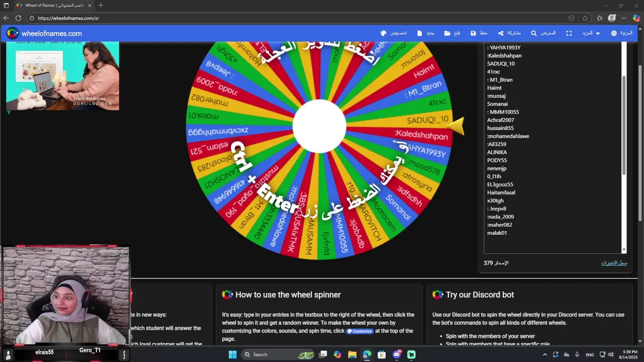Close the Wheel of Names tab

click(x=90, y=6)
